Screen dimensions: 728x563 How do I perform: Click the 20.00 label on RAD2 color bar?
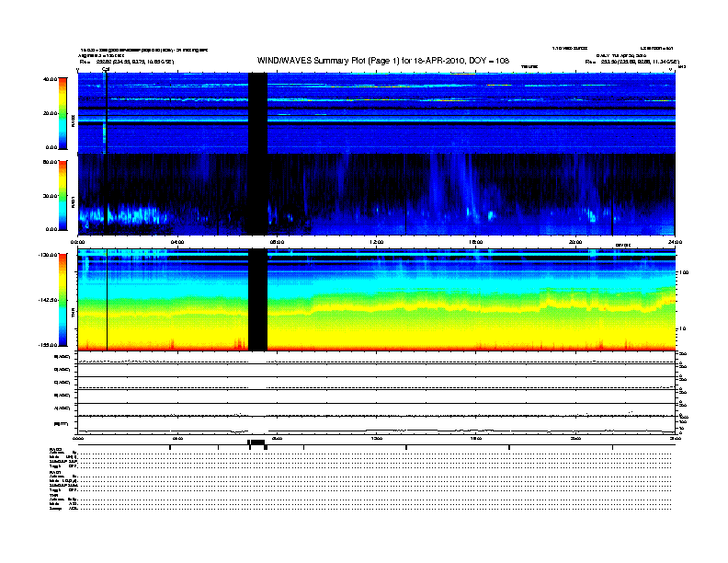click(x=50, y=113)
